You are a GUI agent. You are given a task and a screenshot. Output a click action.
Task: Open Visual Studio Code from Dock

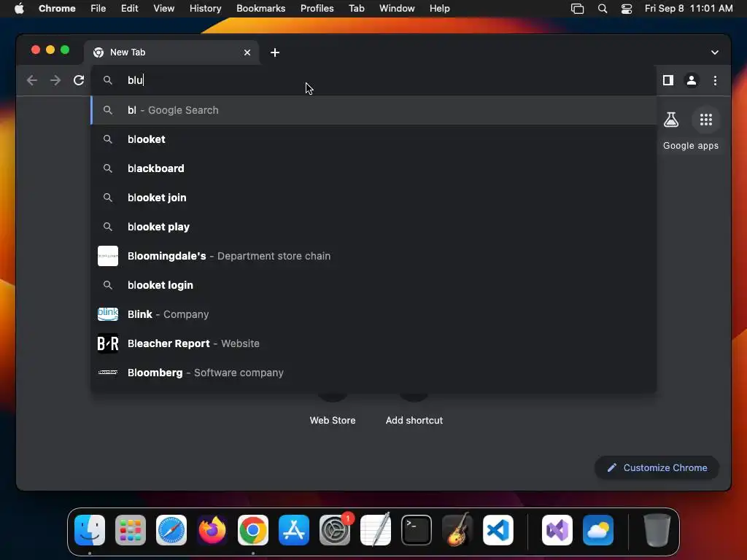pos(498,530)
